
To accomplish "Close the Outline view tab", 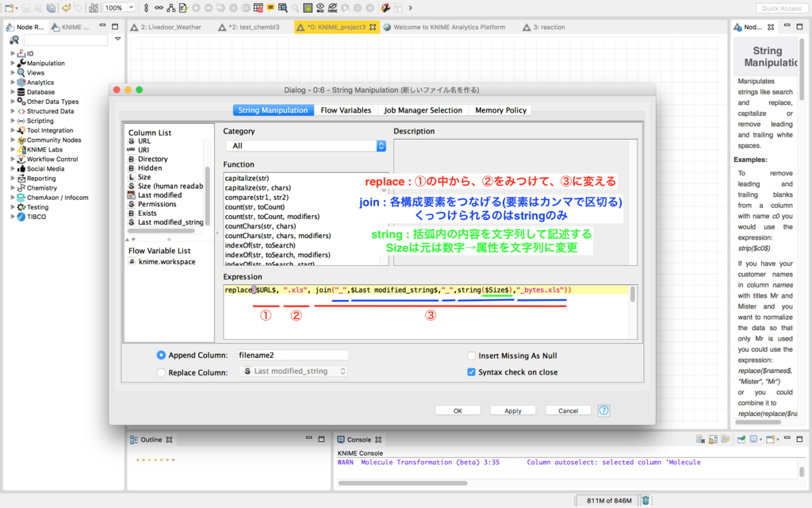I will click(169, 440).
